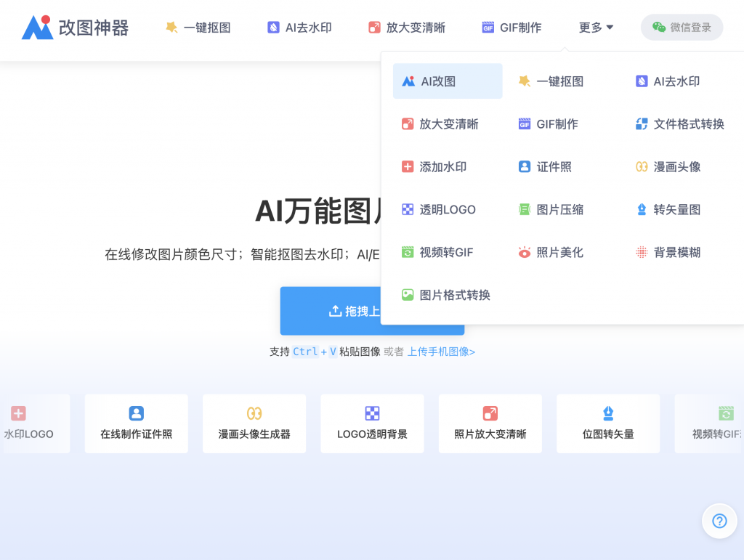Select the AI改图 icon in the menu
The width and height of the screenshot is (744, 560).
(408, 81)
